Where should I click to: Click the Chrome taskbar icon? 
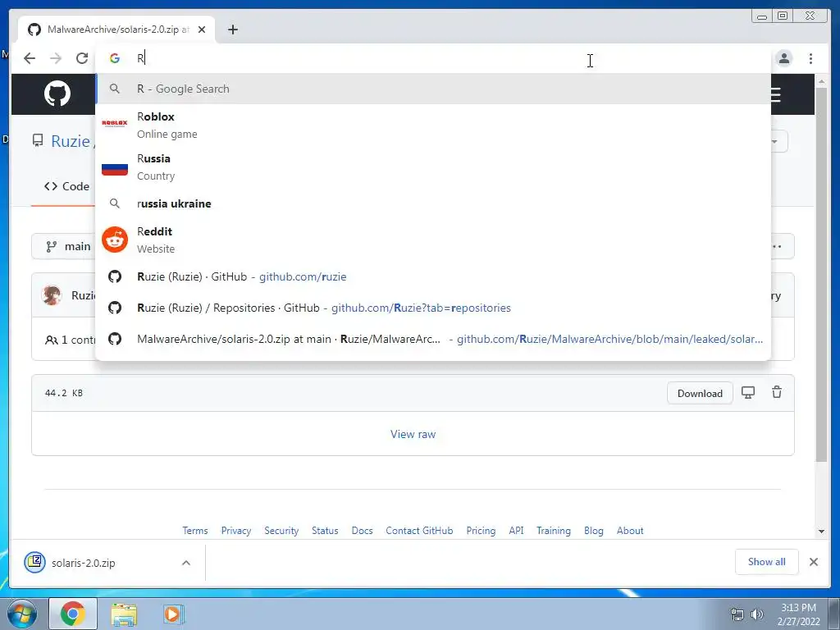pyautogui.click(x=73, y=614)
